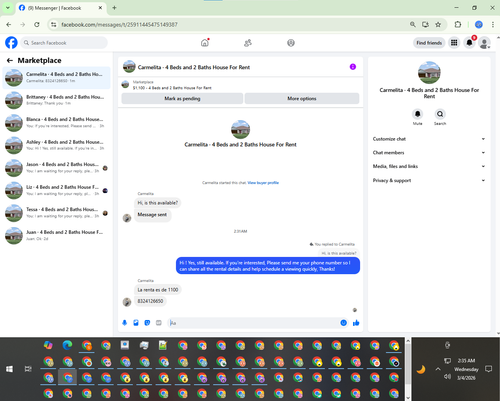Go to the Home feed icon
500x401 pixels.
[205, 43]
